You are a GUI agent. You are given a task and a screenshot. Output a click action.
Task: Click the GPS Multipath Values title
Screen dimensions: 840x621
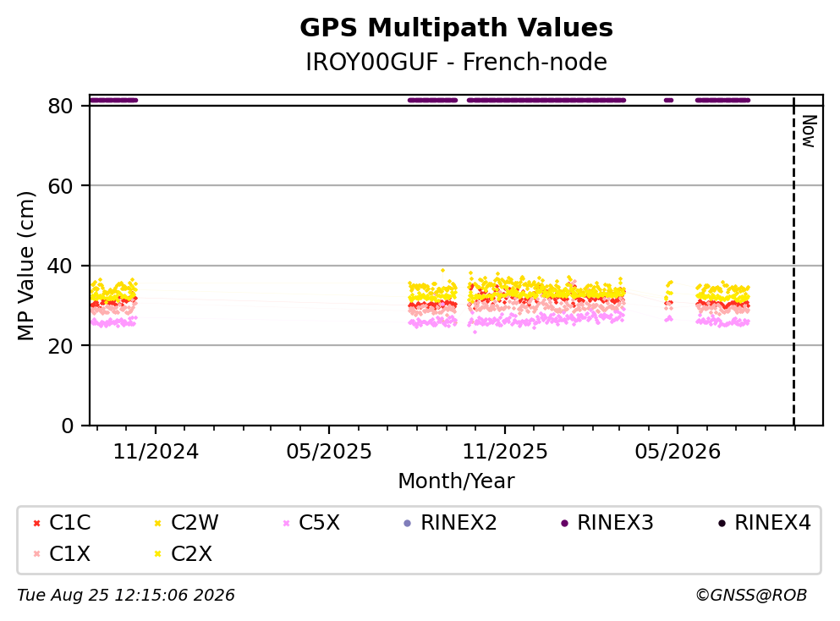457,28
